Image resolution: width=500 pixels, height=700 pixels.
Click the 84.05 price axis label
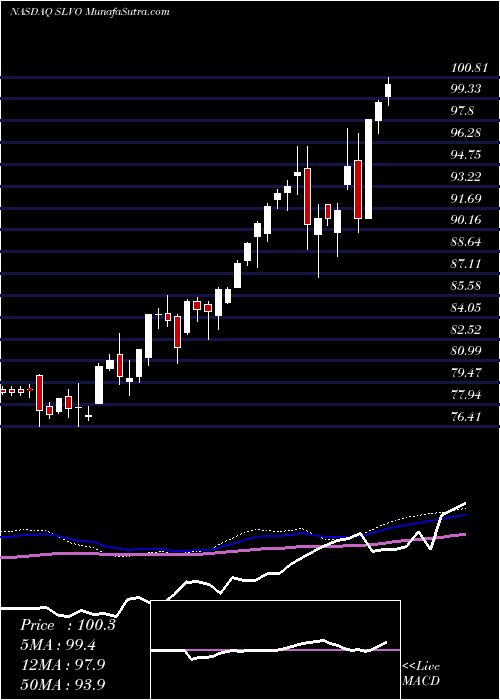(466, 308)
